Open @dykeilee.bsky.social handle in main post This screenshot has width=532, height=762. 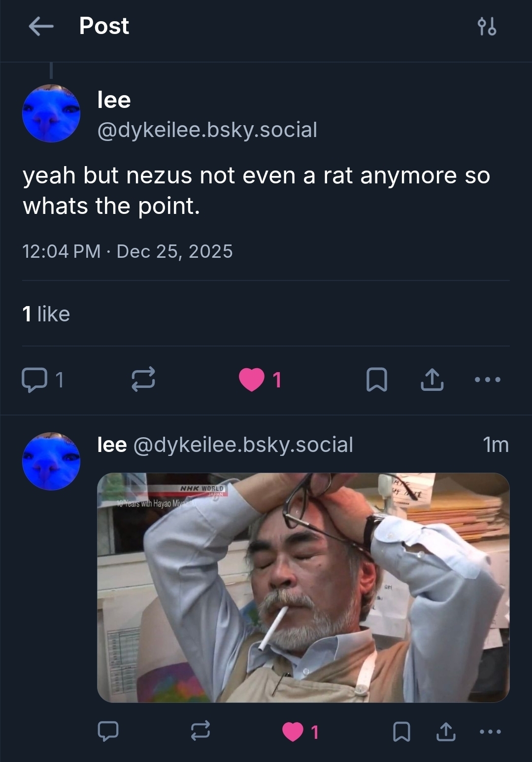[207, 130]
